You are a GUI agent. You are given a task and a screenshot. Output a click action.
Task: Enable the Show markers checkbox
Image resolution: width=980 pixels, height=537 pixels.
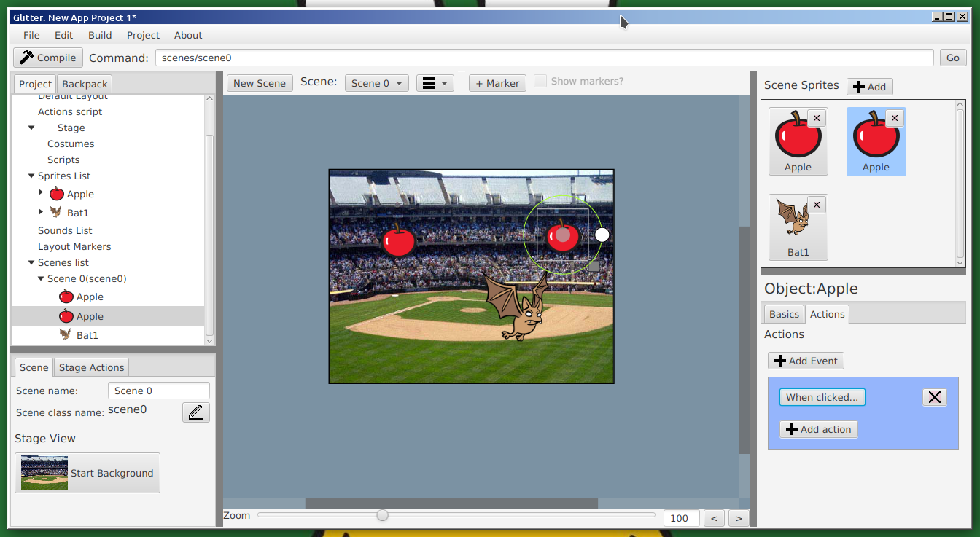click(540, 82)
